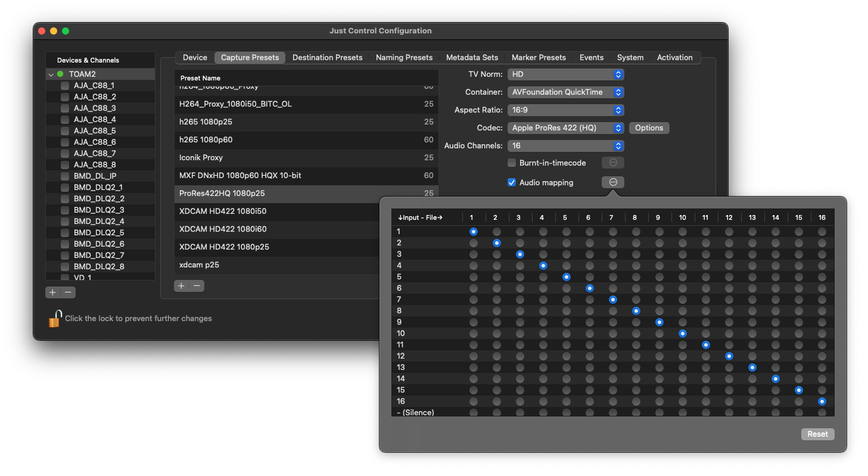Select preset MXF DNxHD 1080p60 HQX 10-bit
The image size is (868, 476).
coord(306,176)
